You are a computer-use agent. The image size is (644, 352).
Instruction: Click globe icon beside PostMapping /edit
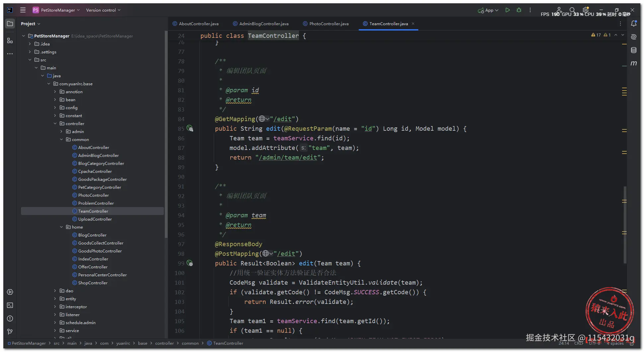[x=266, y=253]
